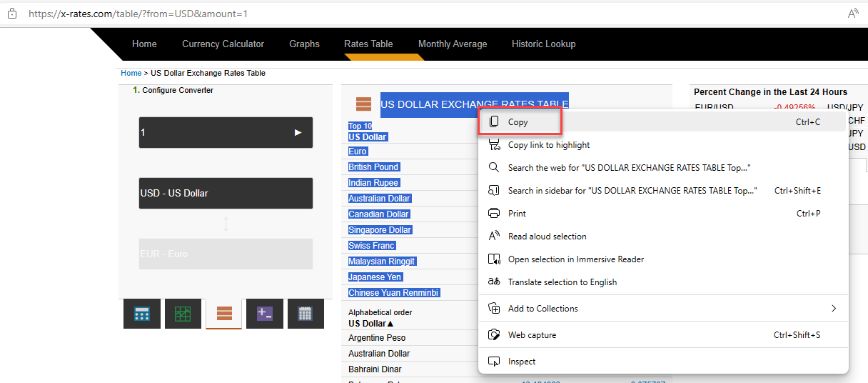
Task: Choose Open selection in Immersive Reader
Action: (x=663, y=259)
